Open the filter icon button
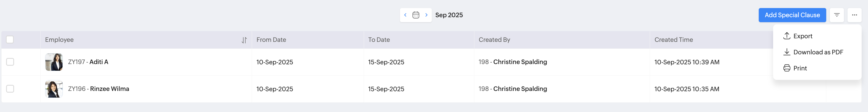This screenshot has height=112, width=868. point(837,15)
